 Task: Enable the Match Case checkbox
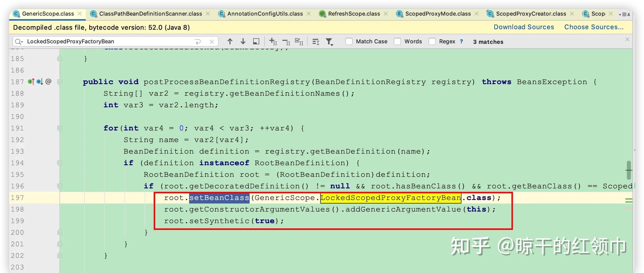click(x=349, y=41)
